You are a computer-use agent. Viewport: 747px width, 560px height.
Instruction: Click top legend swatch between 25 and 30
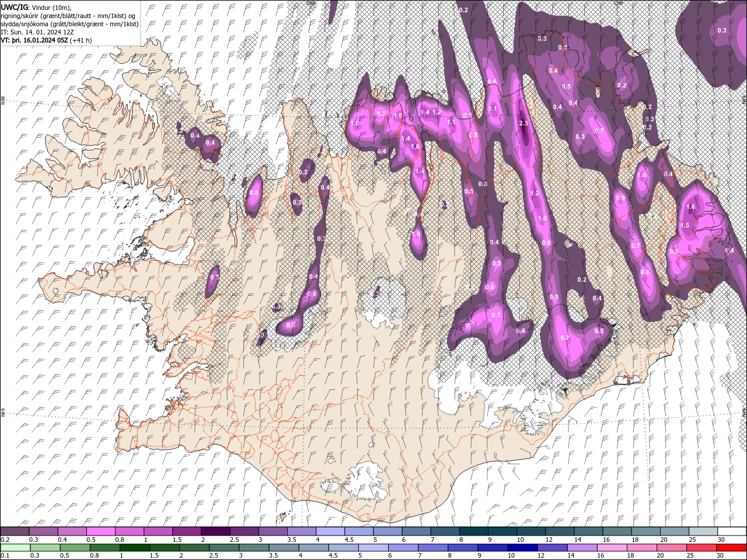pyautogui.click(x=703, y=531)
